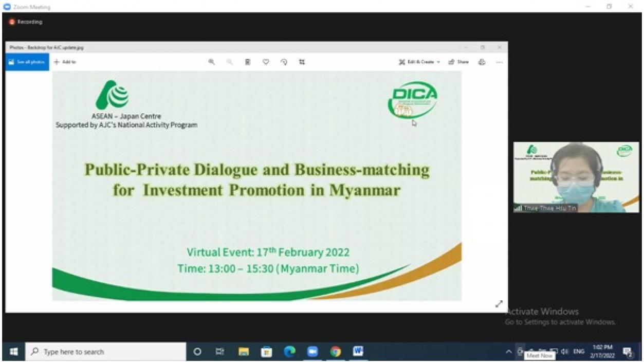Screen dimensions: 644x362
Task: Select Thwe Thwe Hsu Tin video thumbnail
Action: pos(576,177)
